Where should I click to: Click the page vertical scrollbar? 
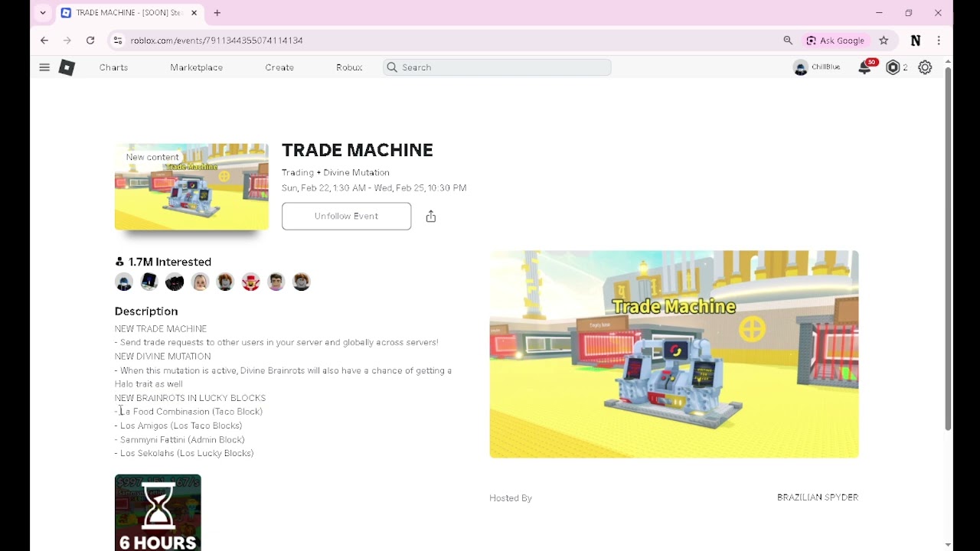948,249
